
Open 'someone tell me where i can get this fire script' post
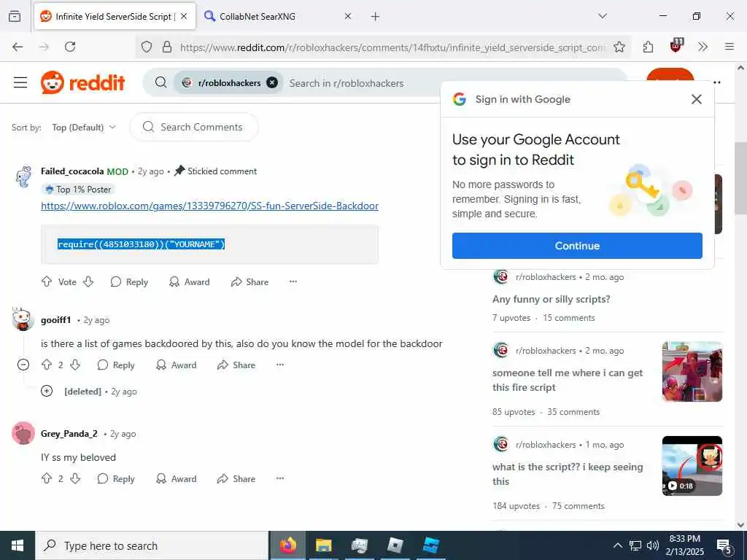click(x=568, y=380)
